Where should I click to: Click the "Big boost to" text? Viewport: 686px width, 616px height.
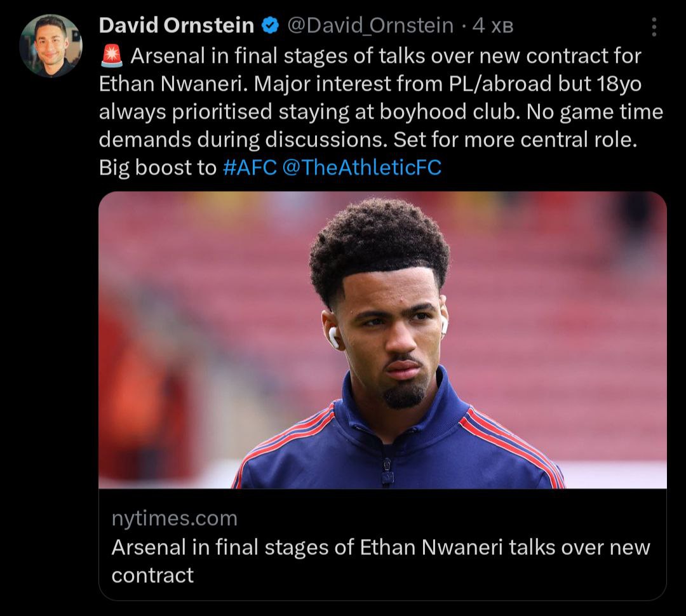coord(158,167)
